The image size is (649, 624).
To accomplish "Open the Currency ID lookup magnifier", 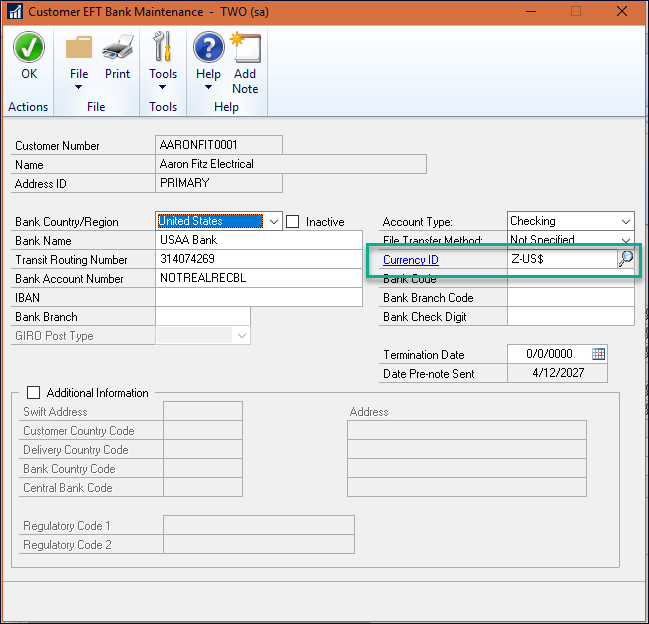I will pos(625,259).
